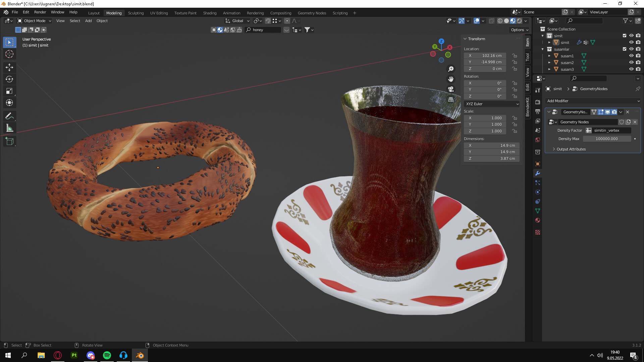
Task: Open the Material Properties tab
Action: pyautogui.click(x=537, y=220)
